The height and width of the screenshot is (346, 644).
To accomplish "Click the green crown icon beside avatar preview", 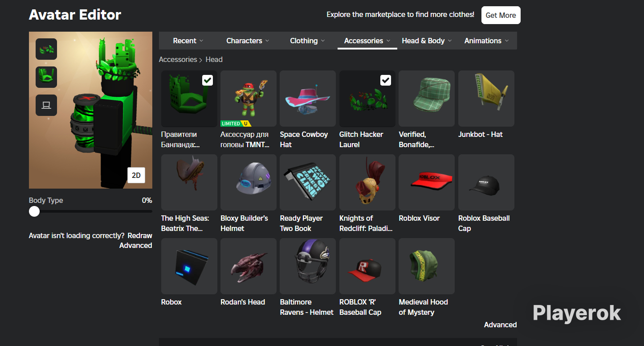I will coord(46,77).
